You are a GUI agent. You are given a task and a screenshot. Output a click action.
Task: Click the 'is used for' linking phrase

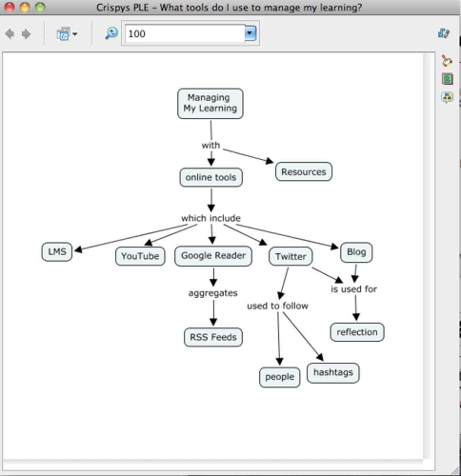pos(354,289)
